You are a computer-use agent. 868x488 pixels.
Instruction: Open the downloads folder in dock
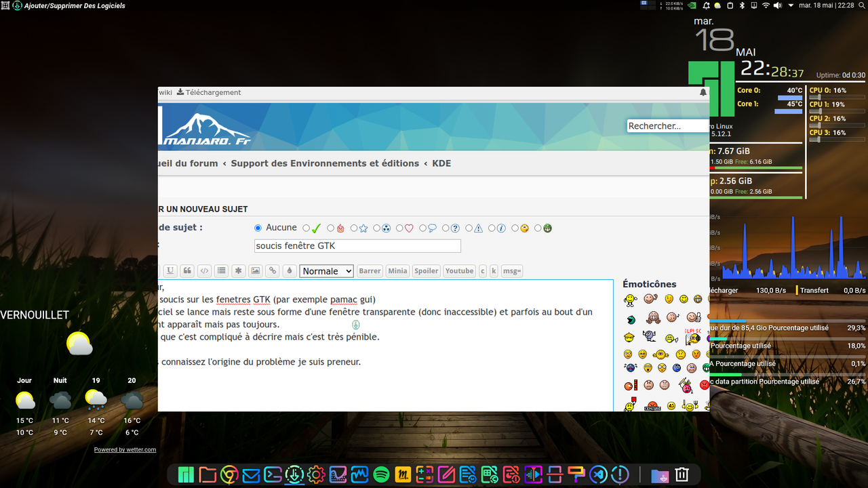[x=659, y=474]
